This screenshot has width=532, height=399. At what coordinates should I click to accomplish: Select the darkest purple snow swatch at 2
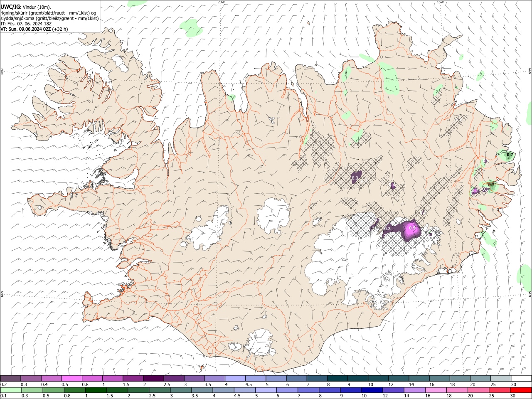click(x=153, y=378)
